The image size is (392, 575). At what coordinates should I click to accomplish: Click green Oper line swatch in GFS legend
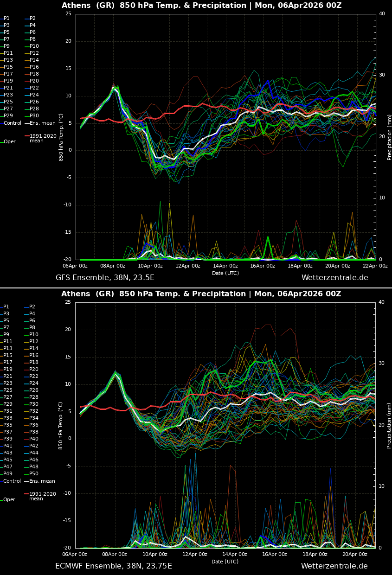coord(2,142)
